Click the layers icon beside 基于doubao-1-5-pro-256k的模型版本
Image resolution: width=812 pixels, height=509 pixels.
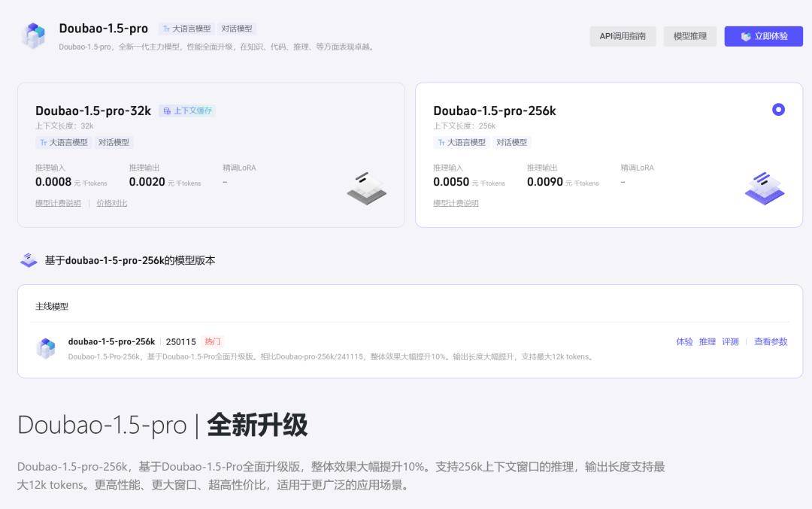[29, 260]
